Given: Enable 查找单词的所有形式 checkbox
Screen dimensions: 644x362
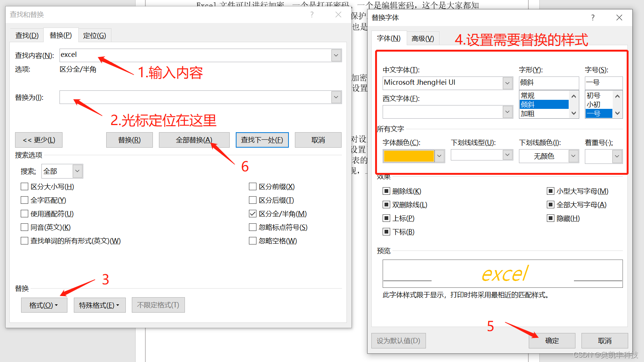Looking at the screenshot, I should [x=24, y=241].
